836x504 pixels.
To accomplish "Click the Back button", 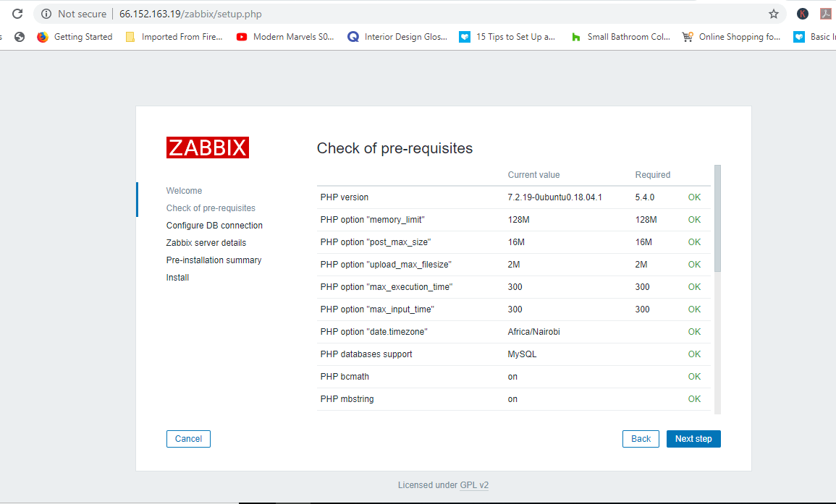I will (x=641, y=439).
